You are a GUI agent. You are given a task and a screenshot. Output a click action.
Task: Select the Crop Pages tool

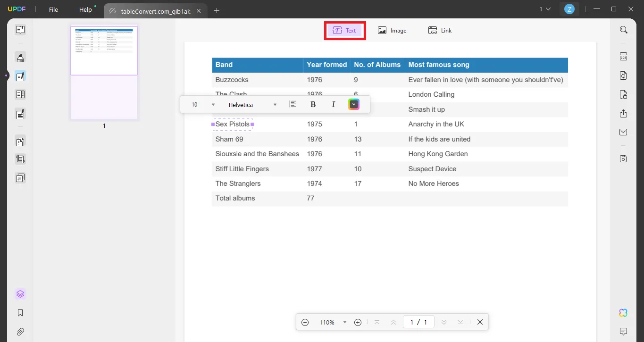[20, 159]
